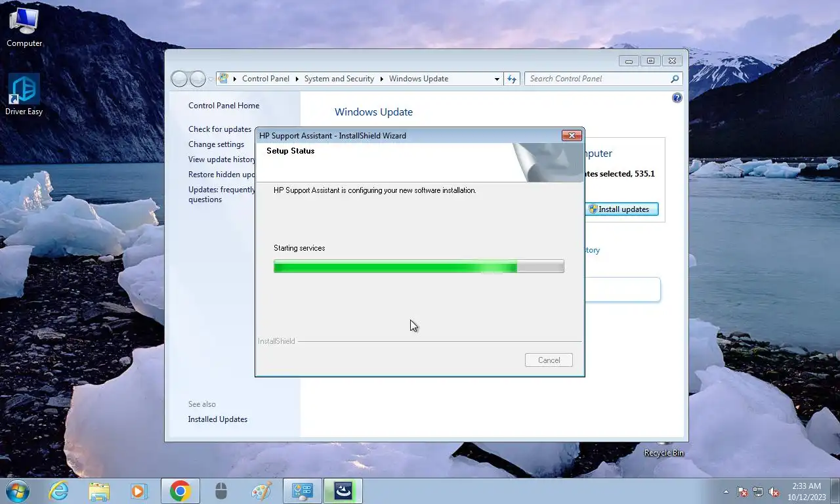This screenshot has width=840, height=504.
Task: Switch to InstallShield installer taskbar button
Action: pos(343,491)
